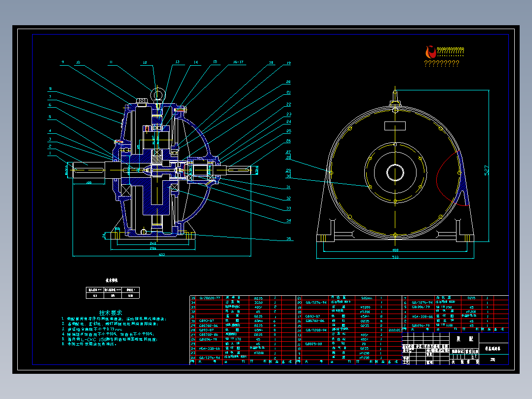The width and height of the screenshot is (532, 399).
Task: Select balloon callout label 26 beside section view
Action: tap(288, 141)
